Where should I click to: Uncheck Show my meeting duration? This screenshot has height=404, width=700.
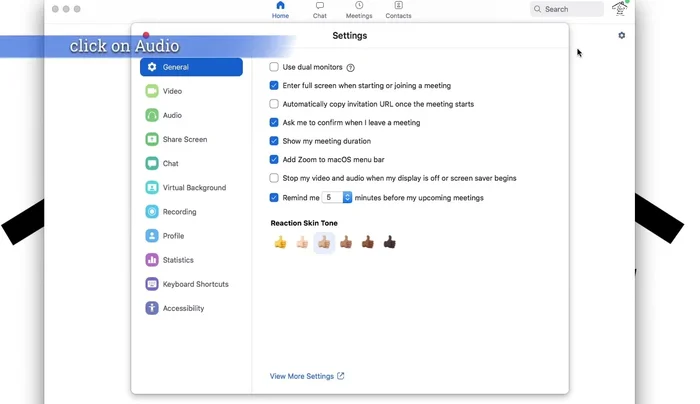tap(275, 141)
